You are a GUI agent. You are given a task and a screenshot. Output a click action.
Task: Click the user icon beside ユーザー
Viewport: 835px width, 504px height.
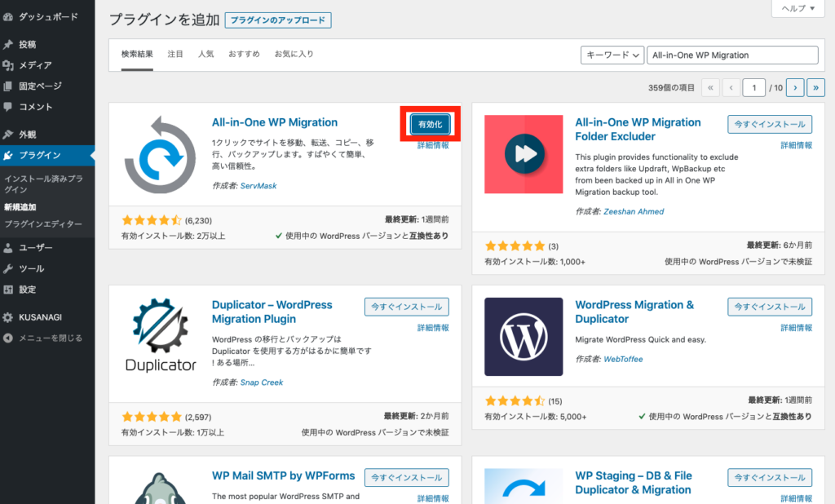tap(7, 248)
